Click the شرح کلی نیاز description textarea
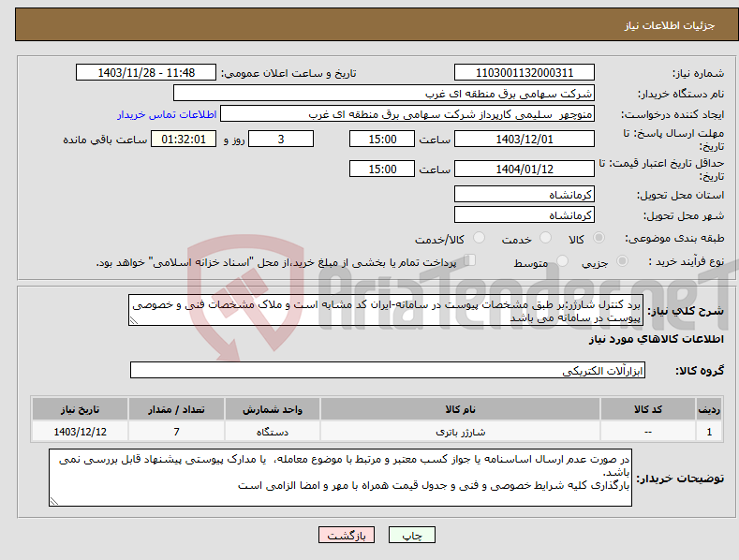739x560 pixels. (386, 310)
